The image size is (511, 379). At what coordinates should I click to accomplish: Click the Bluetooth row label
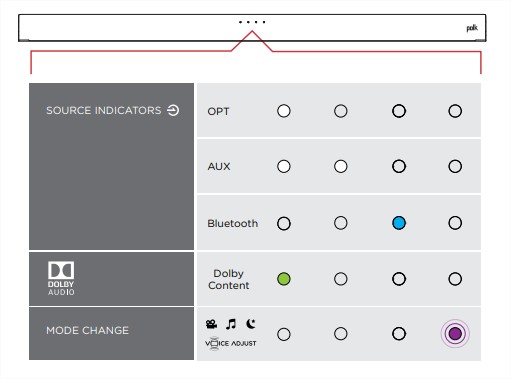coord(233,223)
